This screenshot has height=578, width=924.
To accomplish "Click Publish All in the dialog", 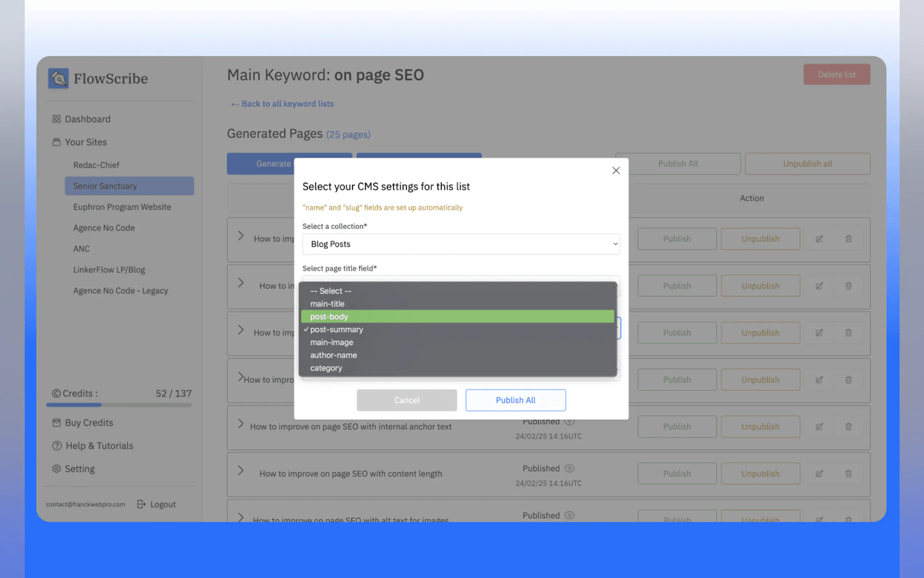I will click(x=515, y=400).
